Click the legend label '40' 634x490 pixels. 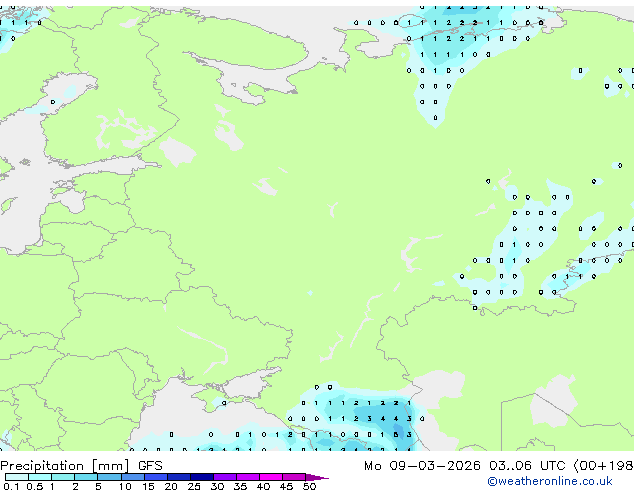263,486
